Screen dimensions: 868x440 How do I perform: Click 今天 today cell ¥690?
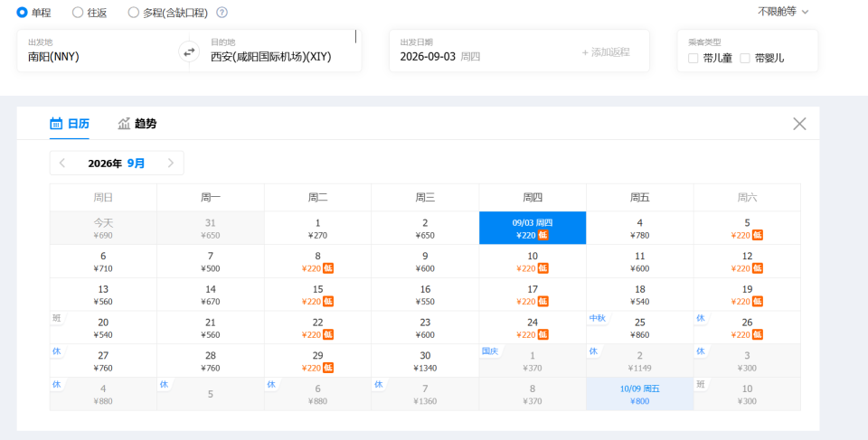pyautogui.click(x=103, y=228)
